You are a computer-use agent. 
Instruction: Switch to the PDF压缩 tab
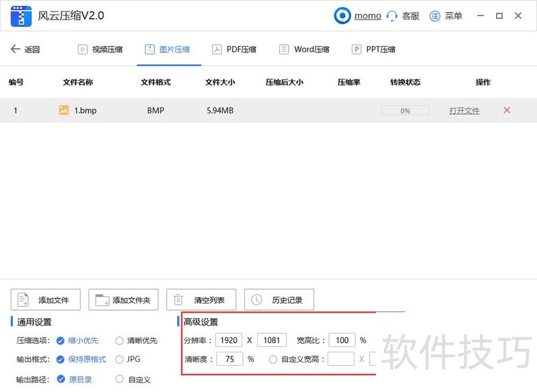[234, 48]
